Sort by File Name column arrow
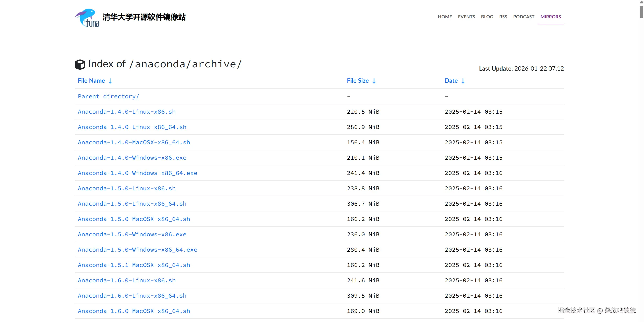Viewport: 644px width, 322px height. [x=110, y=81]
